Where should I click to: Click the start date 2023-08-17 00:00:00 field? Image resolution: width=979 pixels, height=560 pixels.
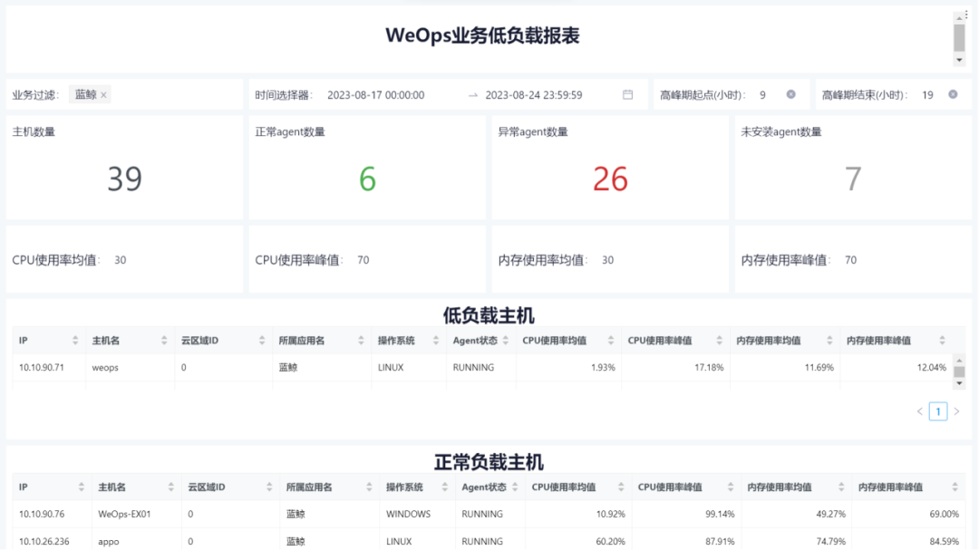pyautogui.click(x=376, y=95)
